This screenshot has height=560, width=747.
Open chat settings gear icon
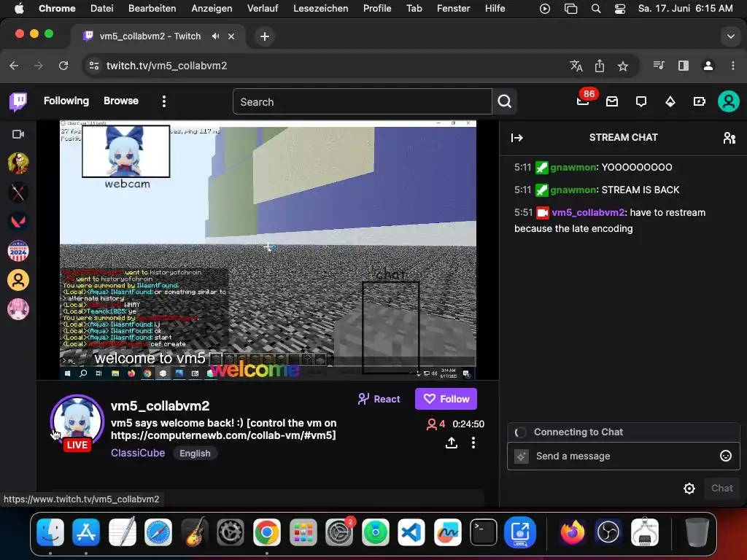689,488
